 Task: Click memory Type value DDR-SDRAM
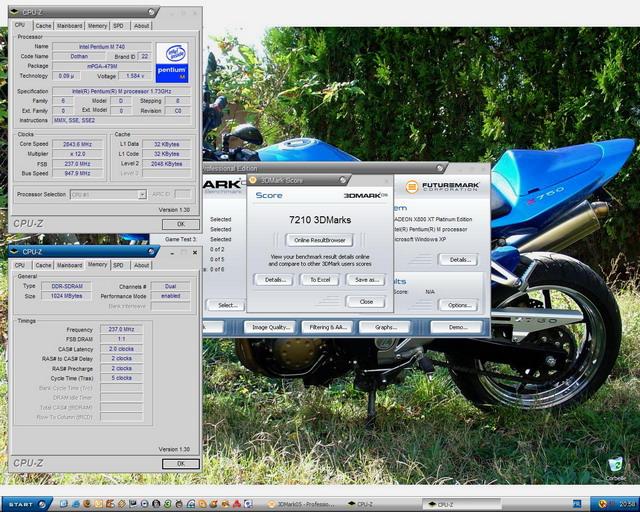coord(67,286)
